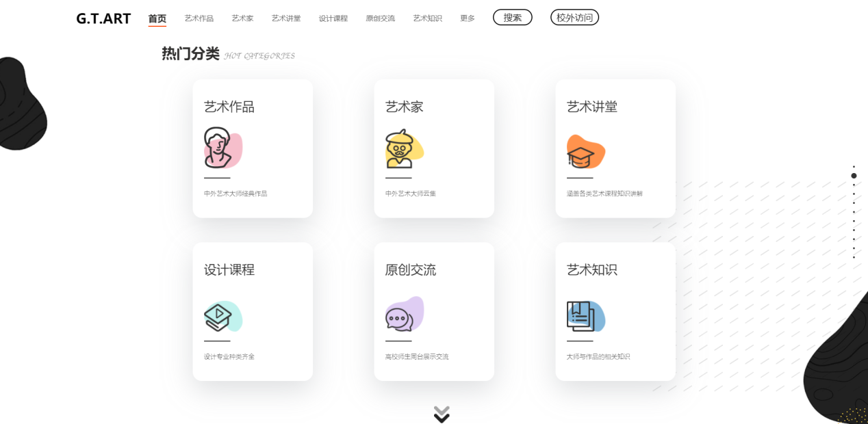Screen dimensions: 868x424
Task: Open the 原创交流 card title
Action: click(x=411, y=270)
